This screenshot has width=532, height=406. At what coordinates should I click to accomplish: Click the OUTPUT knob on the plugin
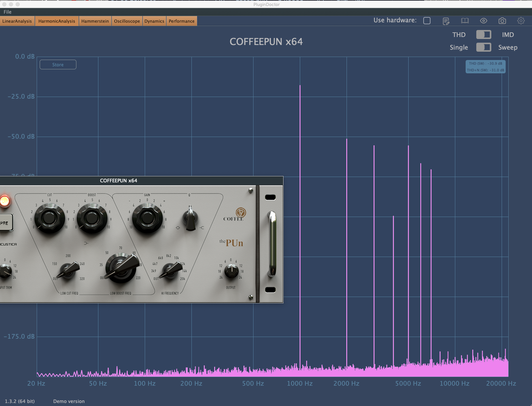[231, 271]
